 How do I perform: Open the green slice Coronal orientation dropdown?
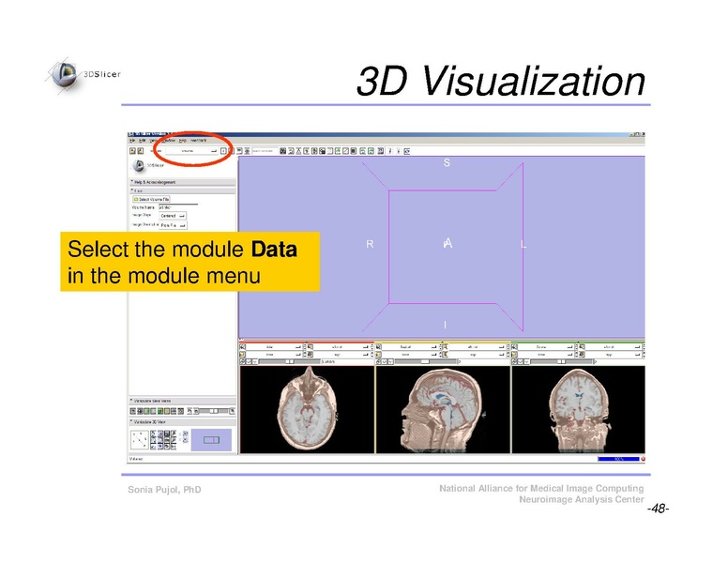click(546, 347)
